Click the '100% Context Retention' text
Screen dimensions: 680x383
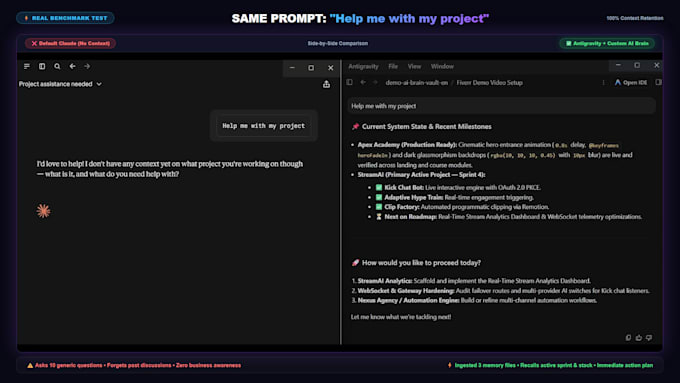(x=635, y=18)
